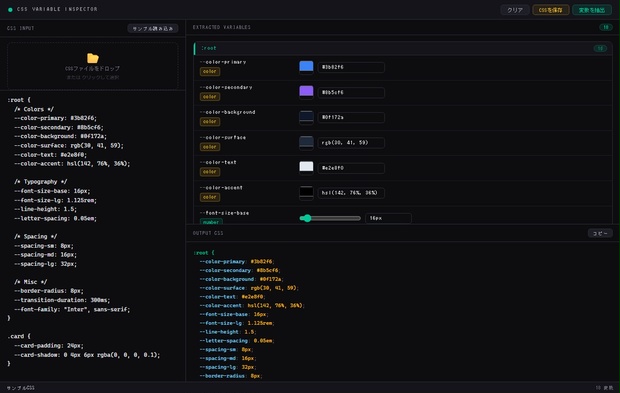Click the CSSを保存 button

(550, 10)
